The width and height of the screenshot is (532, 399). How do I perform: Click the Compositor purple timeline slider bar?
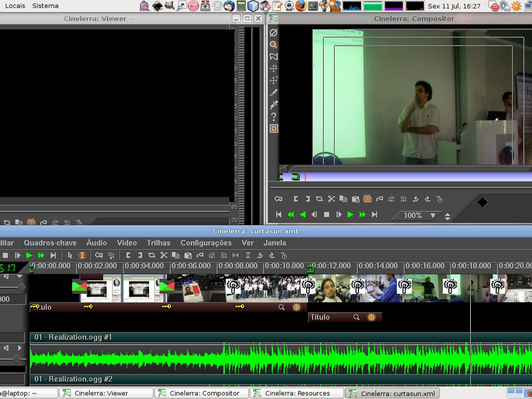tap(416, 177)
